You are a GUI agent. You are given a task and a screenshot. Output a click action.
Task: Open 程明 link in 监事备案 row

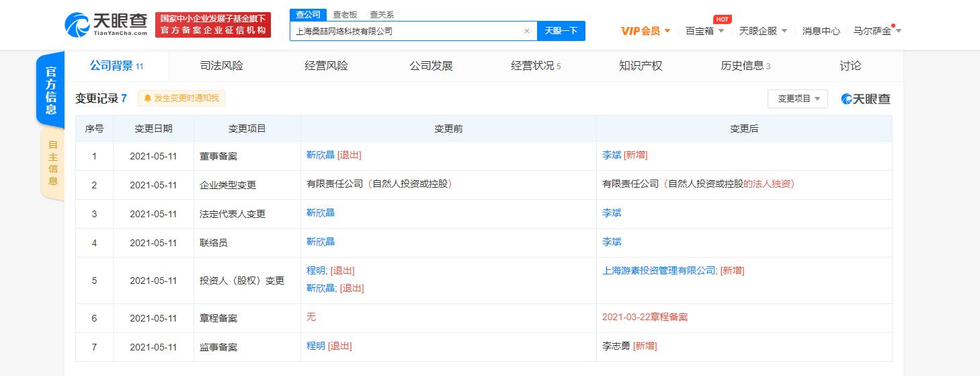click(316, 346)
